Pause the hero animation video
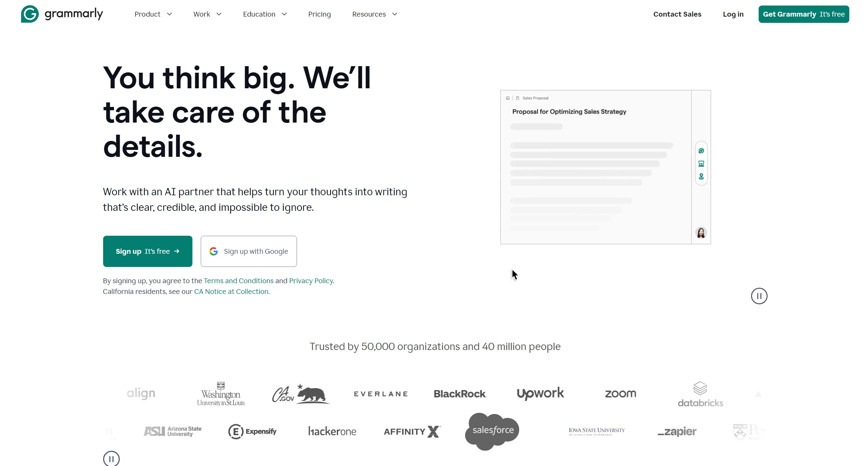 759,296
